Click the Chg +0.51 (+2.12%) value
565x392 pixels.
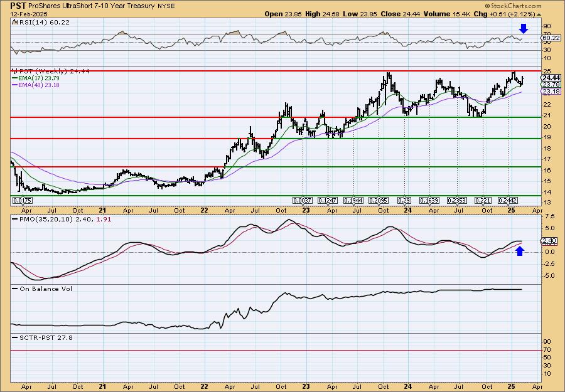505,14
